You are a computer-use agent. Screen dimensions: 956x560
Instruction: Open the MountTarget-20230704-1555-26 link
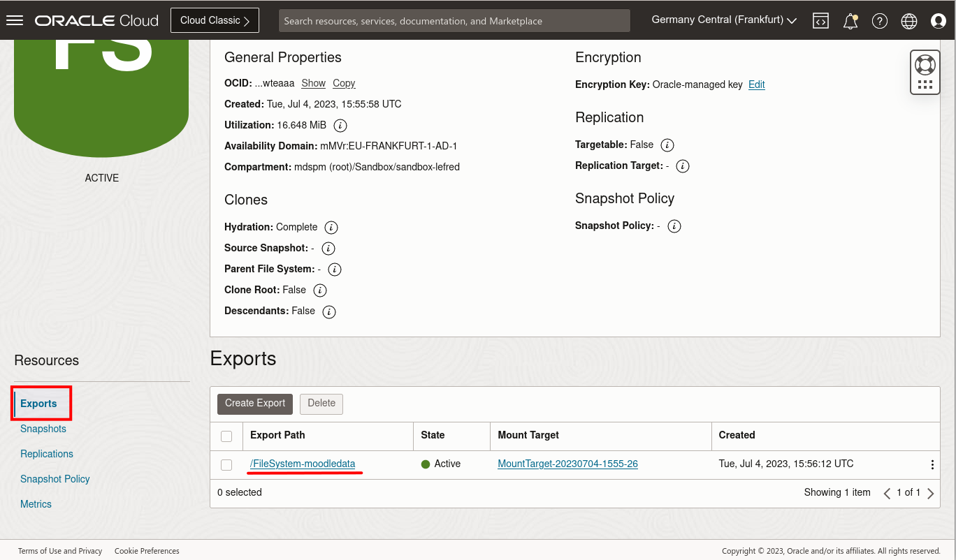(x=567, y=464)
